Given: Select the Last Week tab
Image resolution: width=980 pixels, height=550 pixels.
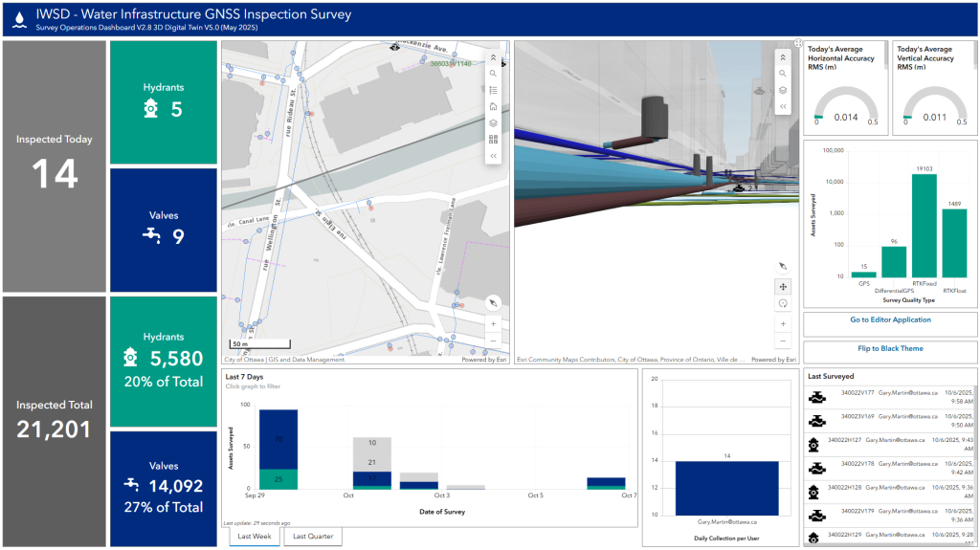Looking at the screenshot, I should (255, 537).
